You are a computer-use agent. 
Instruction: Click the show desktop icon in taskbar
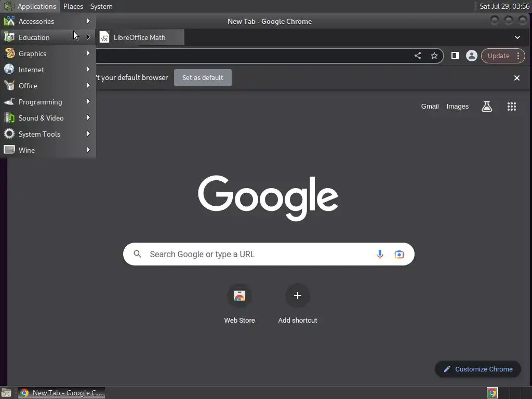tap(6, 393)
